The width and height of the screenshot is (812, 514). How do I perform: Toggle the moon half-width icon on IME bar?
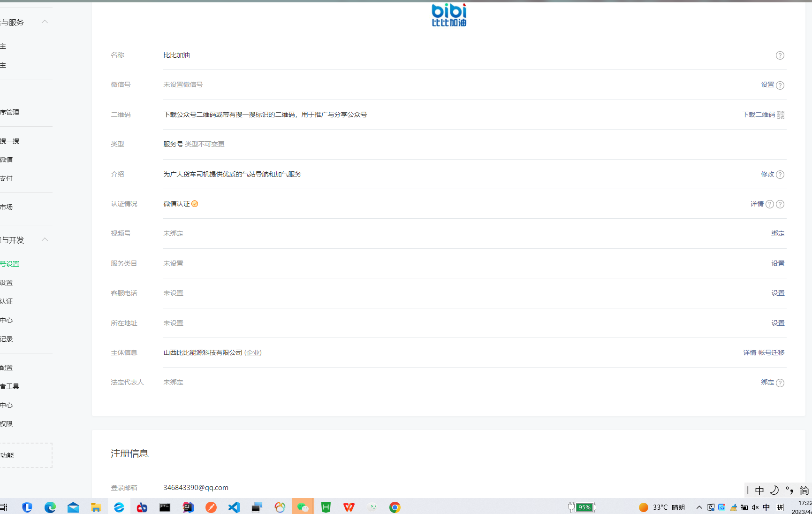(774, 491)
